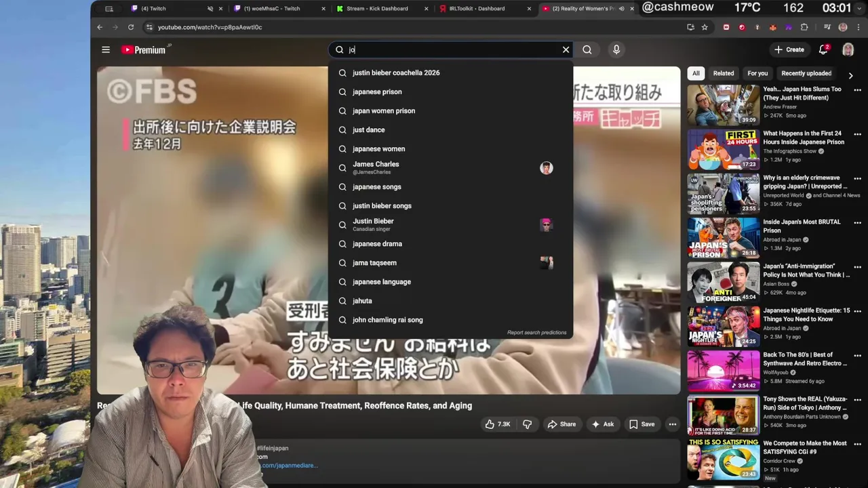
Task: Select Justin Bieber Canadian singer suggestion
Action: click(x=451, y=224)
